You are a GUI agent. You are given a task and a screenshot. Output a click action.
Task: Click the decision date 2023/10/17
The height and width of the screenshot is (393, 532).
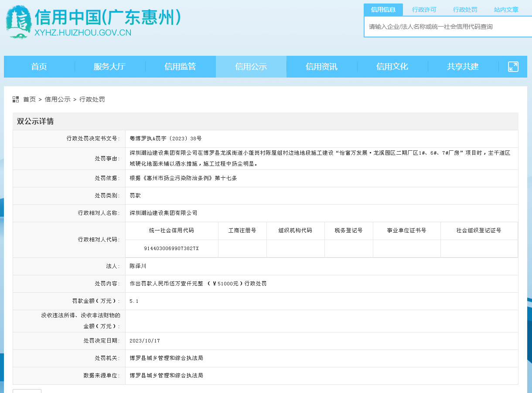point(145,341)
